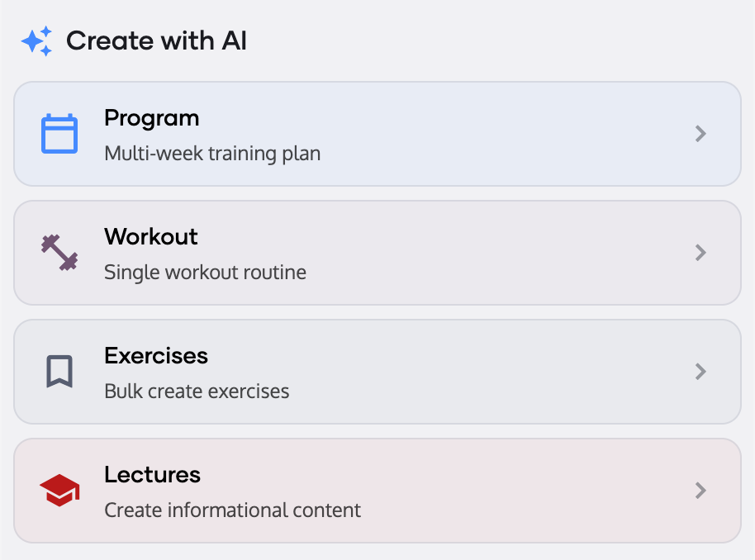Select the Program title

151,118
